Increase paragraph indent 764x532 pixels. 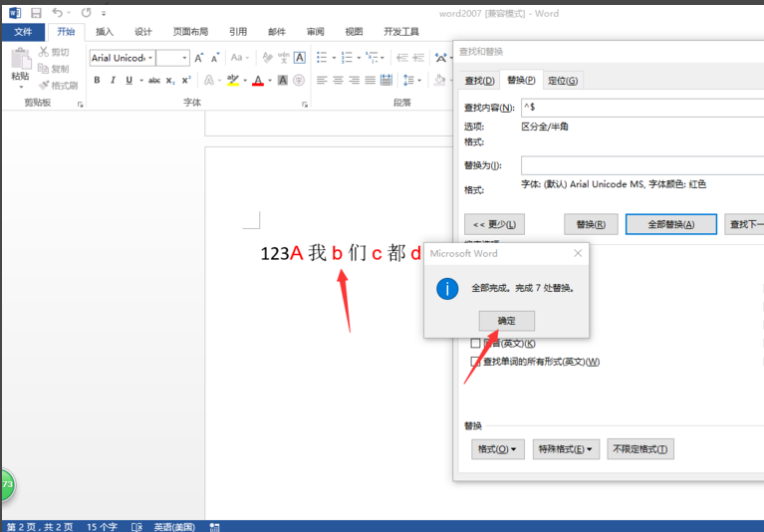(x=418, y=58)
